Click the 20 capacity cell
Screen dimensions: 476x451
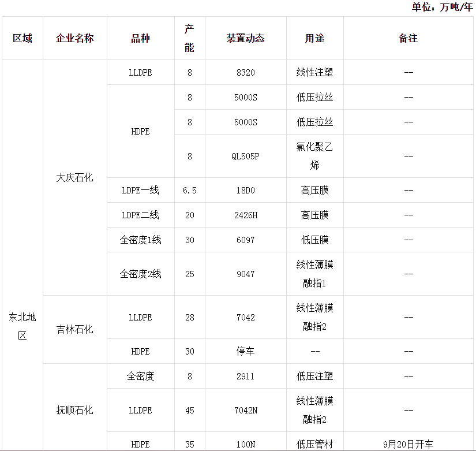pyautogui.click(x=190, y=215)
